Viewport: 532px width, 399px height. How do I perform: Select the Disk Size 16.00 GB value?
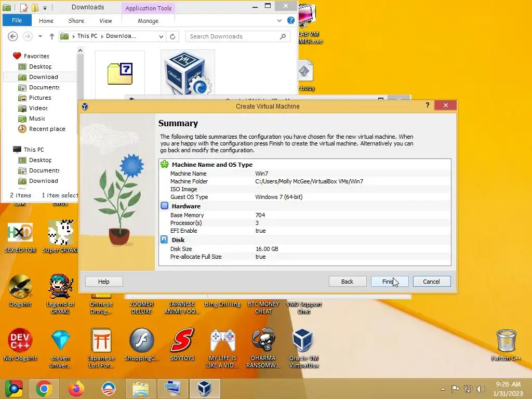click(267, 249)
